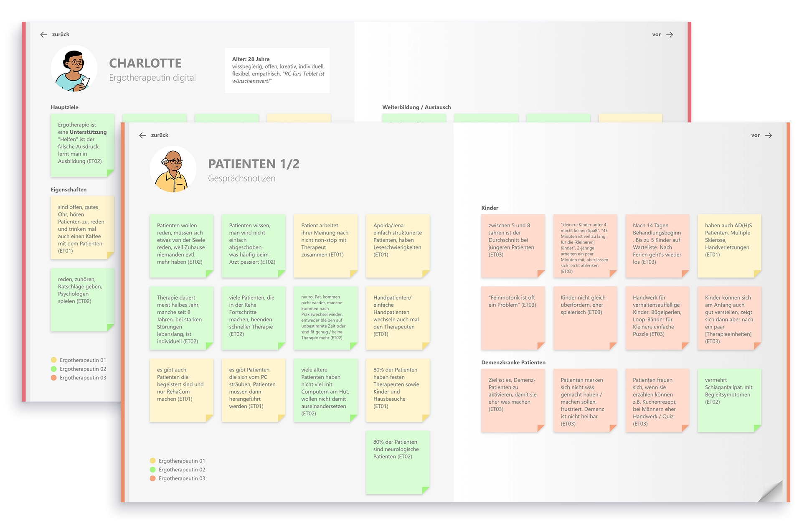Toggle the Ergotherapeutin 03 filter dot
This screenshot has width=812, height=524.
[152, 478]
